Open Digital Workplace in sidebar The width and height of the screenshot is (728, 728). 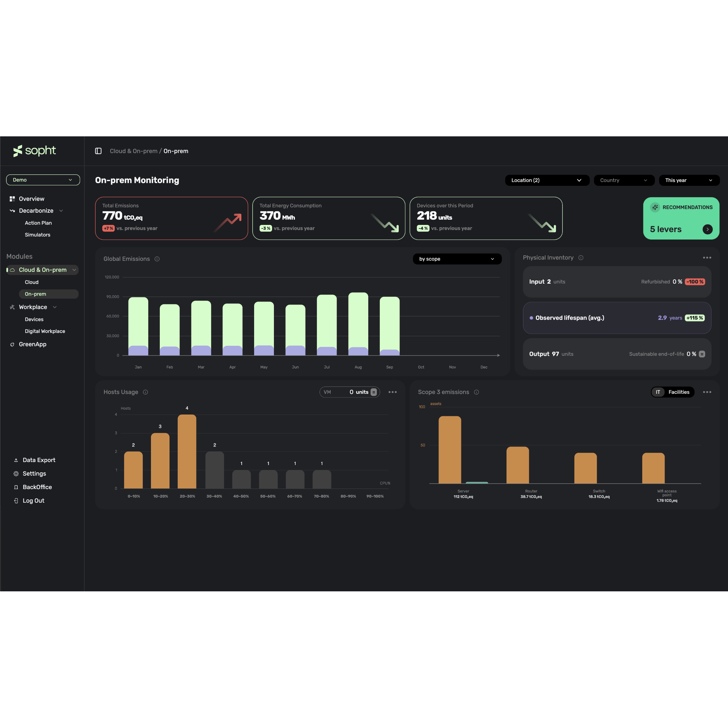tap(45, 331)
